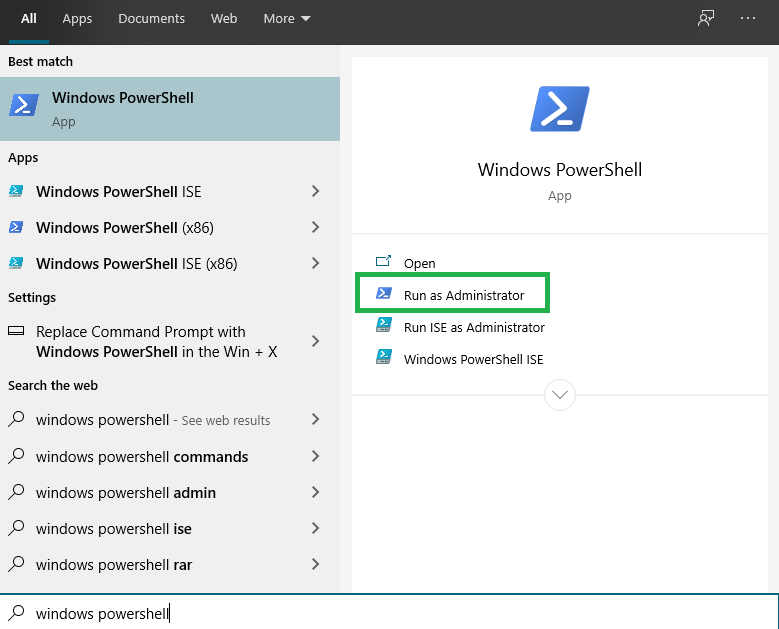Click magnifier icon beside 'windows powershell admin'
This screenshot has width=779, height=629.
point(16,491)
